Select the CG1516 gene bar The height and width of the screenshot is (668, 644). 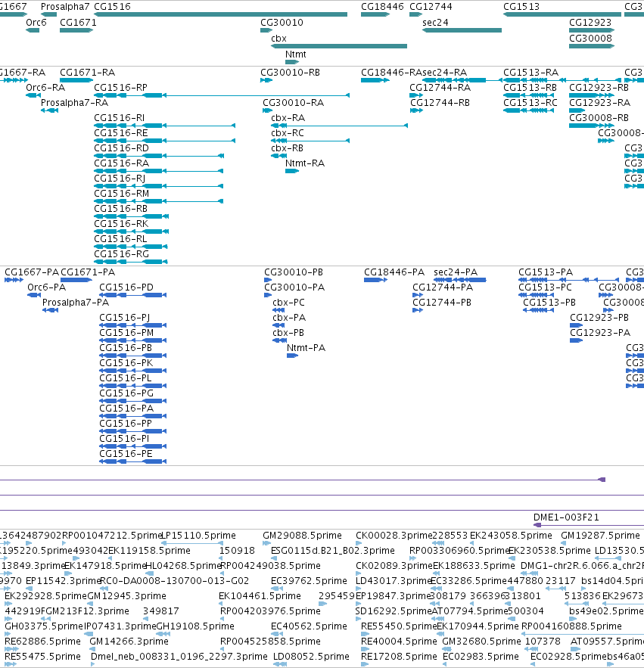click(220, 14)
